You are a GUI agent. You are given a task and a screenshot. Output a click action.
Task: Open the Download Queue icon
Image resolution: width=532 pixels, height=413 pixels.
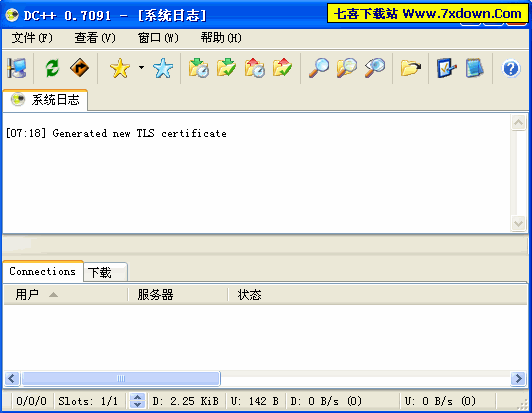199,68
